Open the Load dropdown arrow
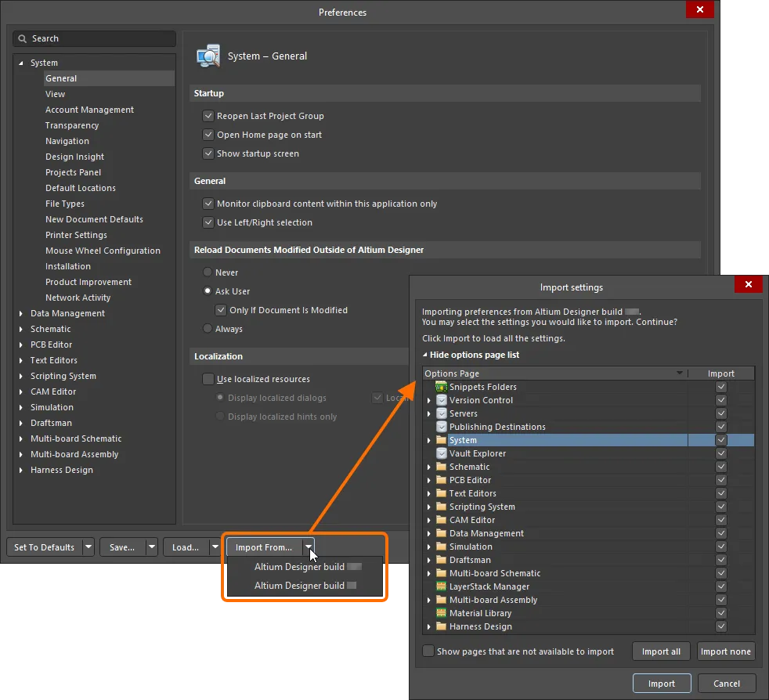769x700 pixels. [215, 547]
